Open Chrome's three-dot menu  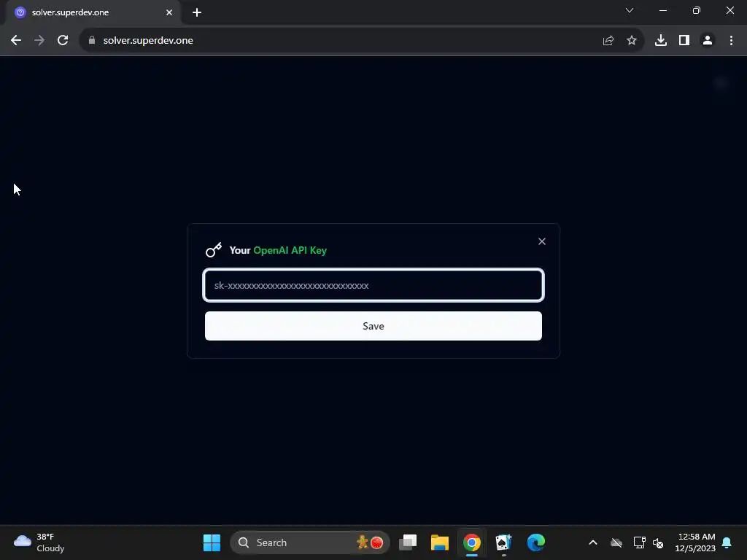(x=731, y=41)
